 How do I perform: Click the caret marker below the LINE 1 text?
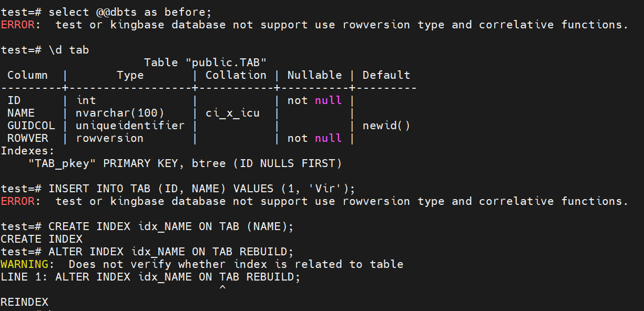222,289
